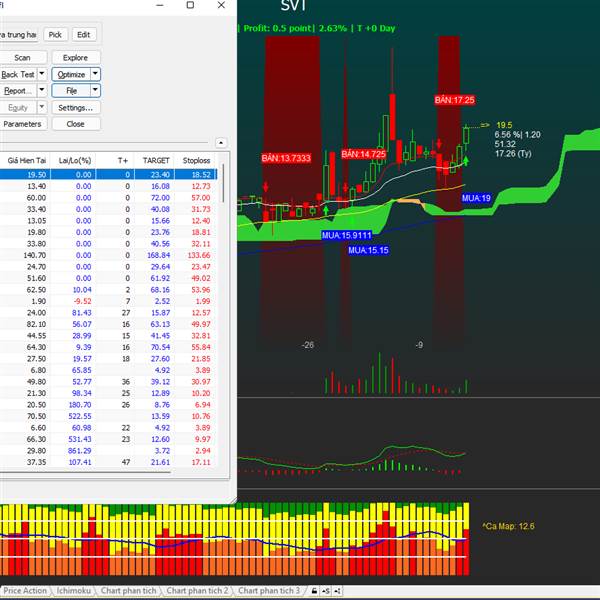This screenshot has height=600, width=600.
Task: Click the BÁN:17.25 sell signal label
Action: [x=454, y=100]
